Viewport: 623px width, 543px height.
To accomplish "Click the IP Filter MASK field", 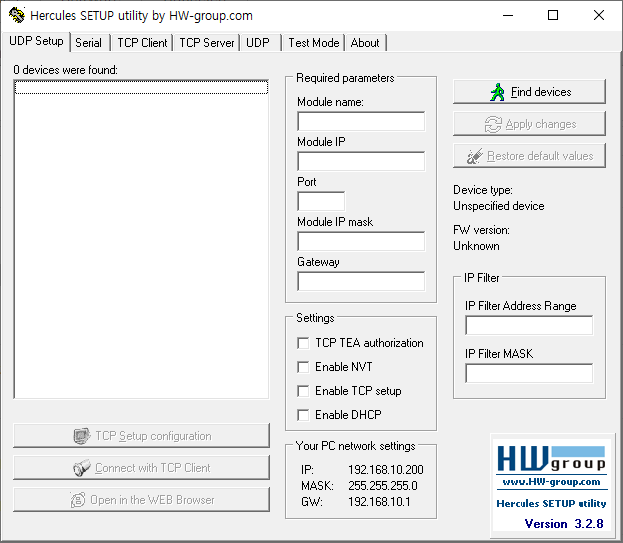I will tap(529, 373).
